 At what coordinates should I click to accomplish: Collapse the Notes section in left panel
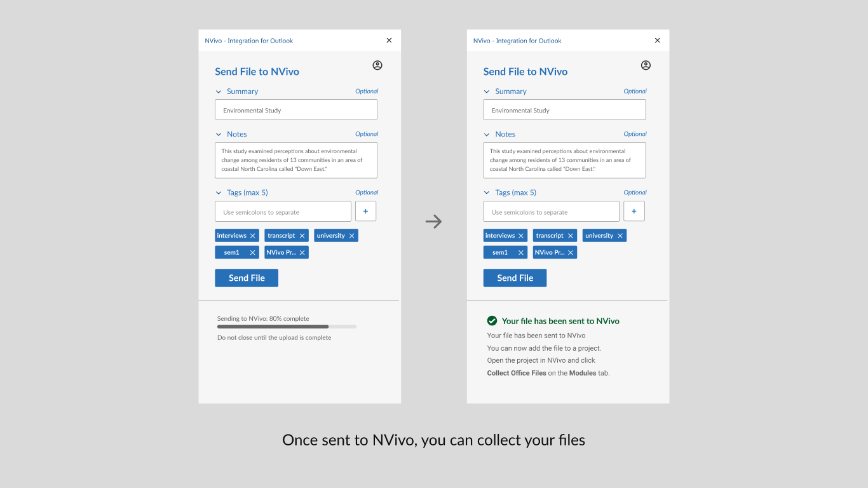(219, 134)
